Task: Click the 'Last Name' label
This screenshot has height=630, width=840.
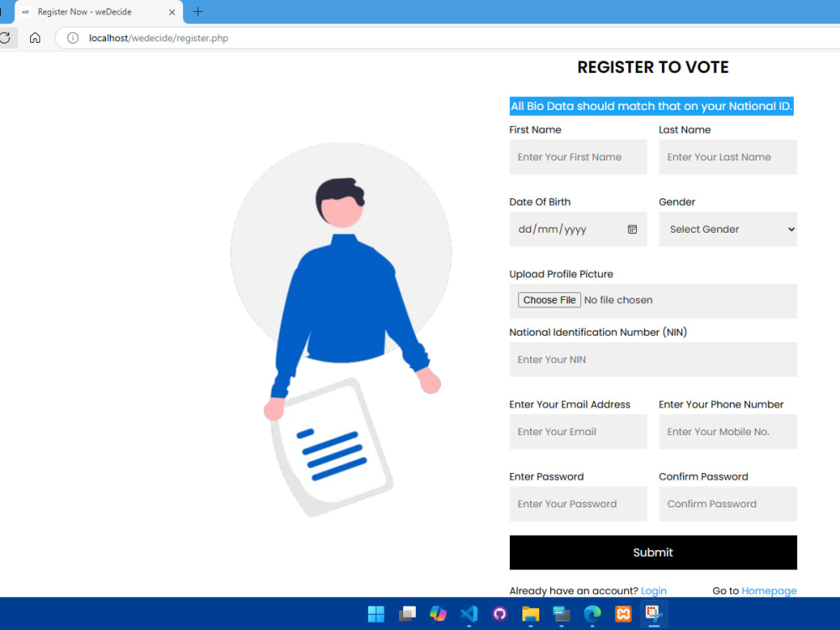Action: [x=684, y=129]
